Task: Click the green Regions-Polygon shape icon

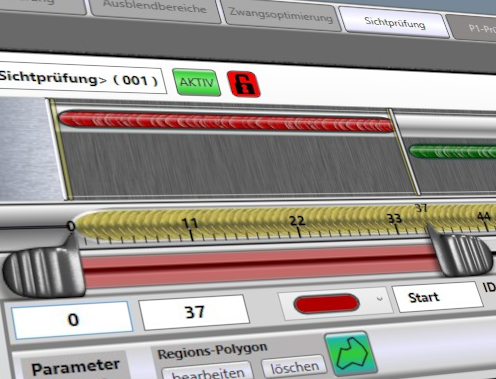Action: point(351,354)
